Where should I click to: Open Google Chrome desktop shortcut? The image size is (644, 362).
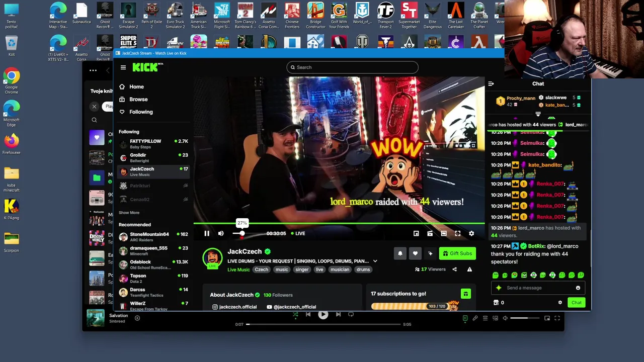11,80
